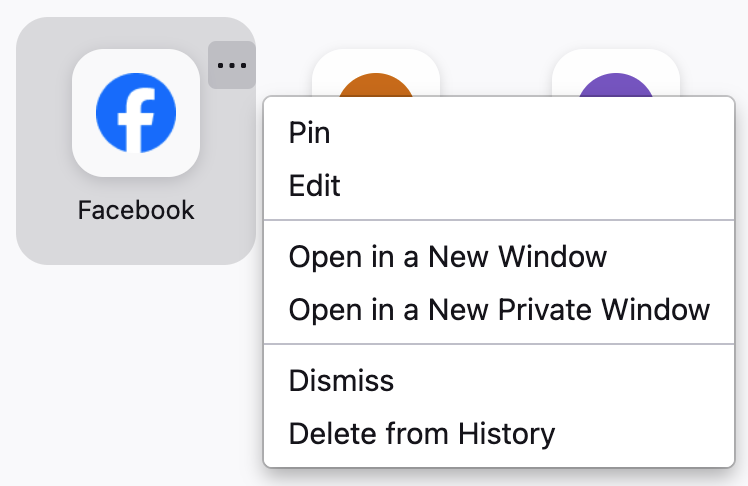Pin the Facebook shortcut
The width and height of the screenshot is (748, 486).
(x=309, y=133)
